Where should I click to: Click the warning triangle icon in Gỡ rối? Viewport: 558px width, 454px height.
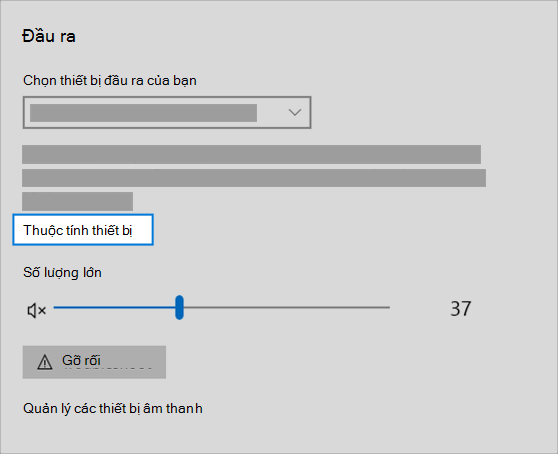[x=45, y=362]
